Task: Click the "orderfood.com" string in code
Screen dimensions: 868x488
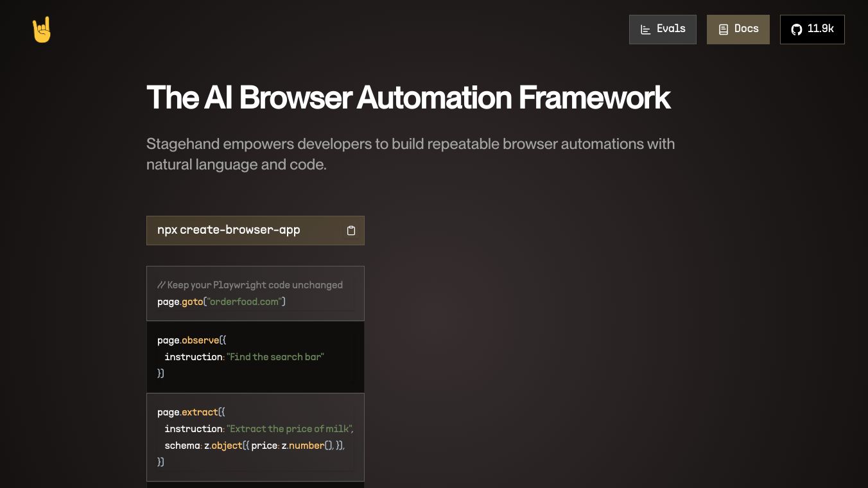Action: pos(244,302)
